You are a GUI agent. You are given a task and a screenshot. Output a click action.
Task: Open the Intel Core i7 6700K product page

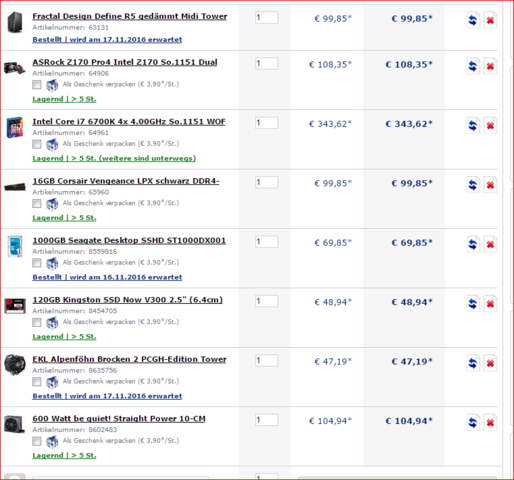pyautogui.click(x=129, y=122)
